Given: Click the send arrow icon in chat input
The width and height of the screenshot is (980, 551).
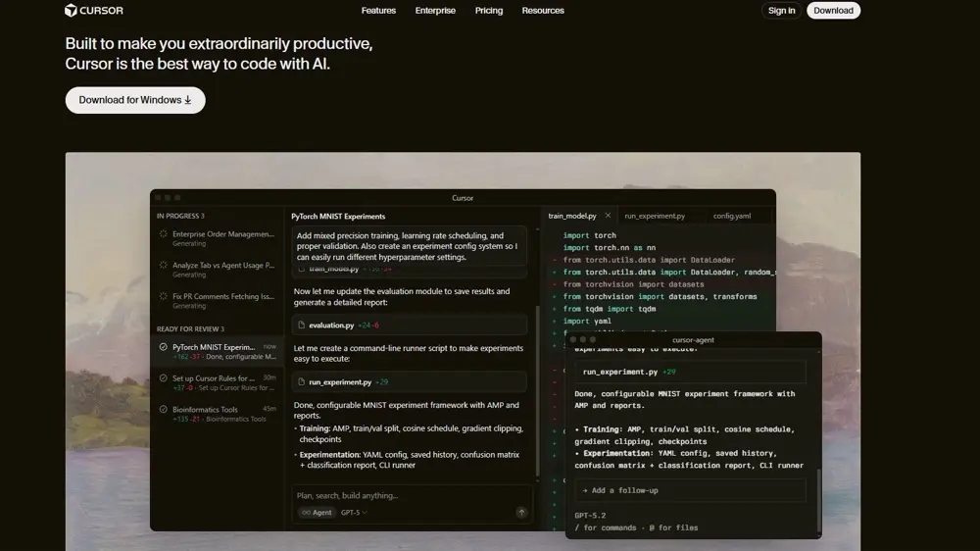Looking at the screenshot, I should 521,513.
